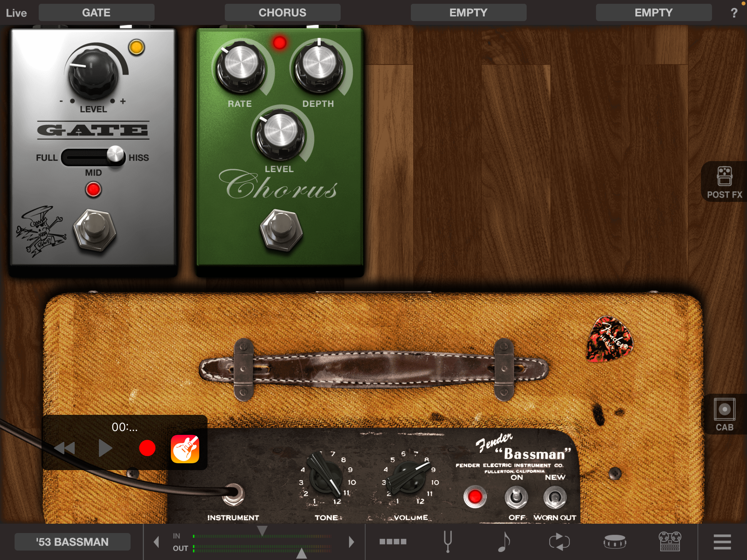Screen dimensions: 747x560
Task: Click the Fender Heavy guitar pick
Action: pos(610,339)
